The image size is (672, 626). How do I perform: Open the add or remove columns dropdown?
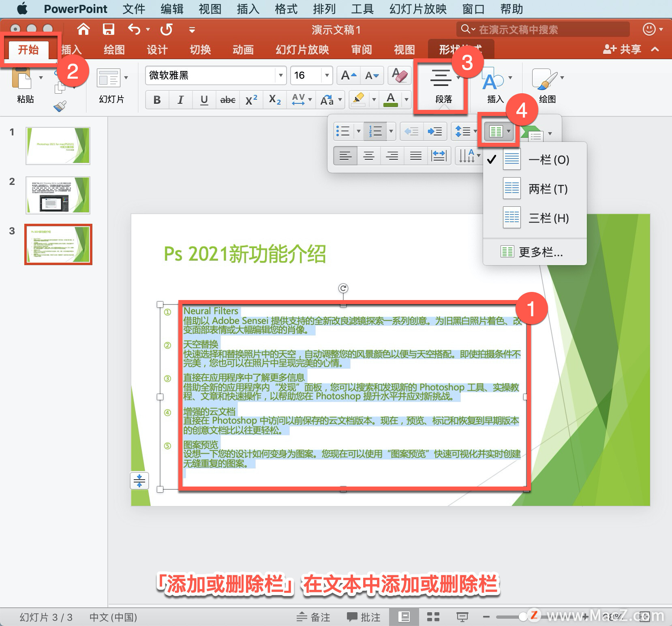tap(499, 131)
